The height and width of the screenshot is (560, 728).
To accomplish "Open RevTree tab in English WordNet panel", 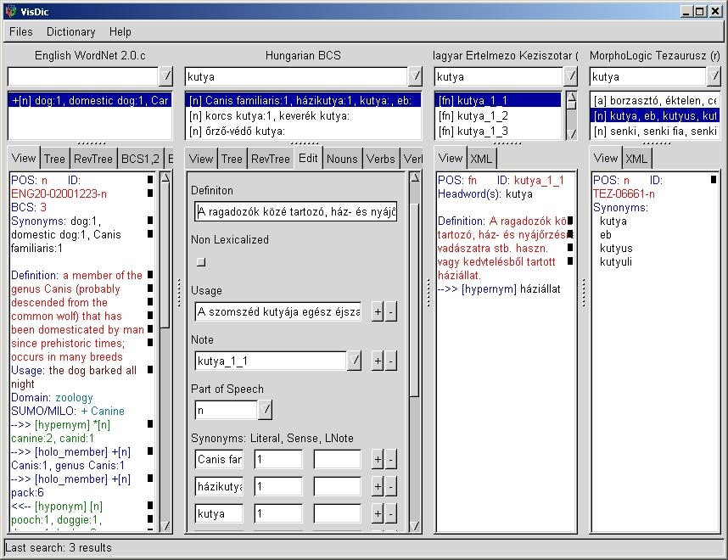I will pos(92,159).
